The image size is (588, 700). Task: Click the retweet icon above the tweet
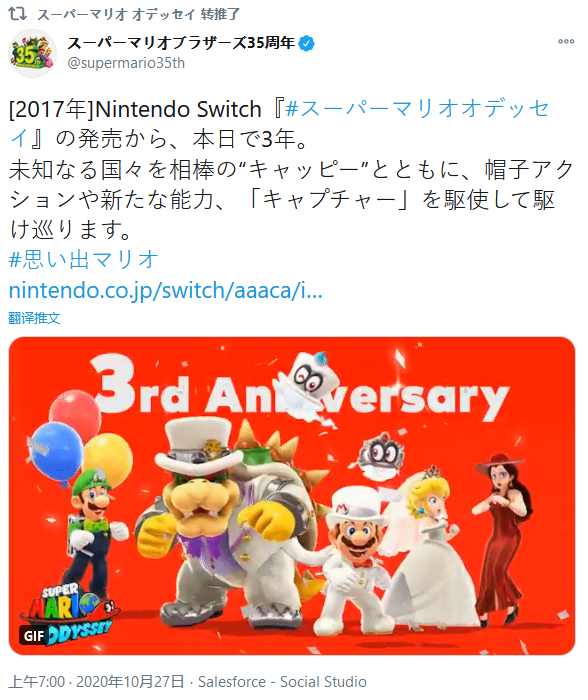17,14
